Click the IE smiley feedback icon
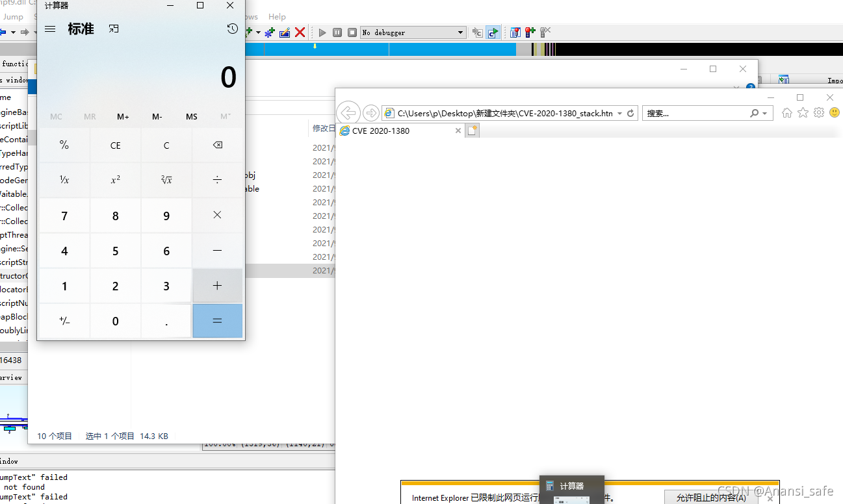This screenshot has width=843, height=504. pos(835,112)
